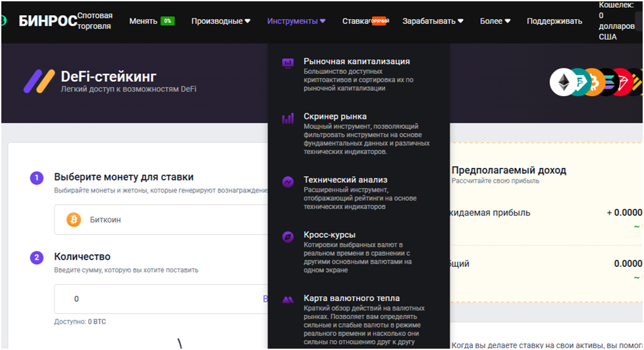Click Карта валютного тепла icon
Screen dimensions: 644x350
288,300
